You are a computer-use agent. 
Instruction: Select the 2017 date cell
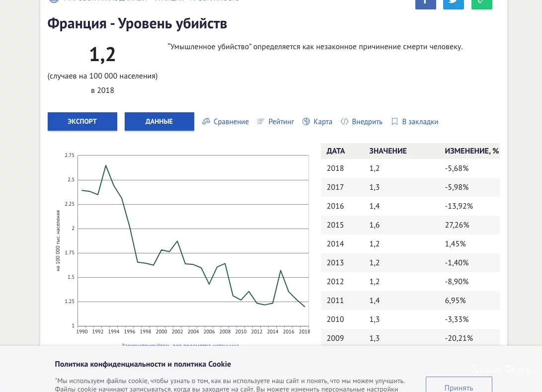[335, 187]
